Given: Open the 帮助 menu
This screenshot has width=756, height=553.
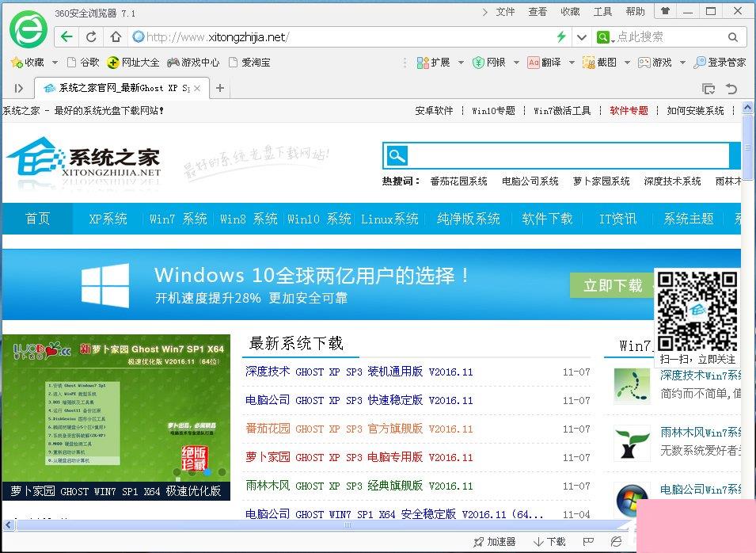Looking at the screenshot, I should [635, 12].
